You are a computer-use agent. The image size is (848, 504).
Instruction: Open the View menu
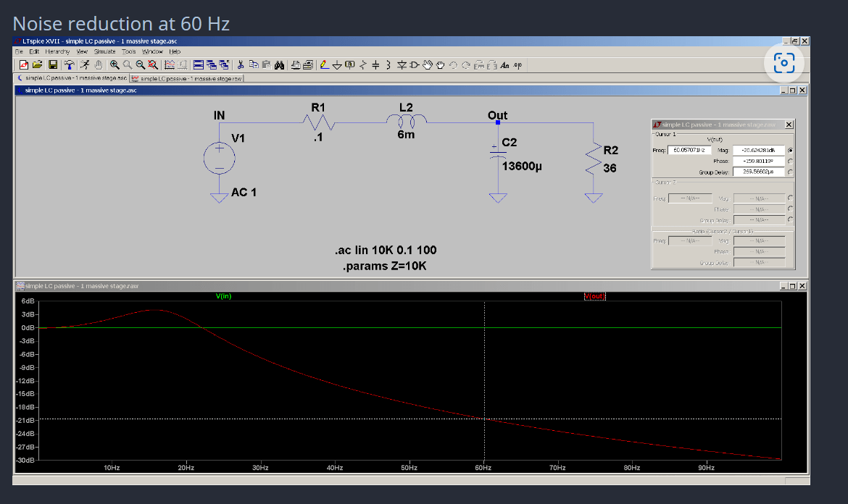(82, 51)
